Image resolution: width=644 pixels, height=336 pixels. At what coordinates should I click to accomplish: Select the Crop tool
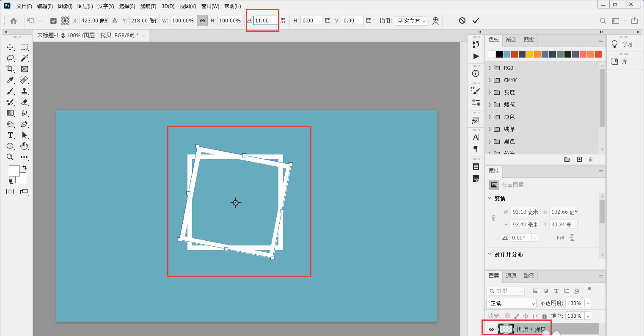[x=10, y=69]
